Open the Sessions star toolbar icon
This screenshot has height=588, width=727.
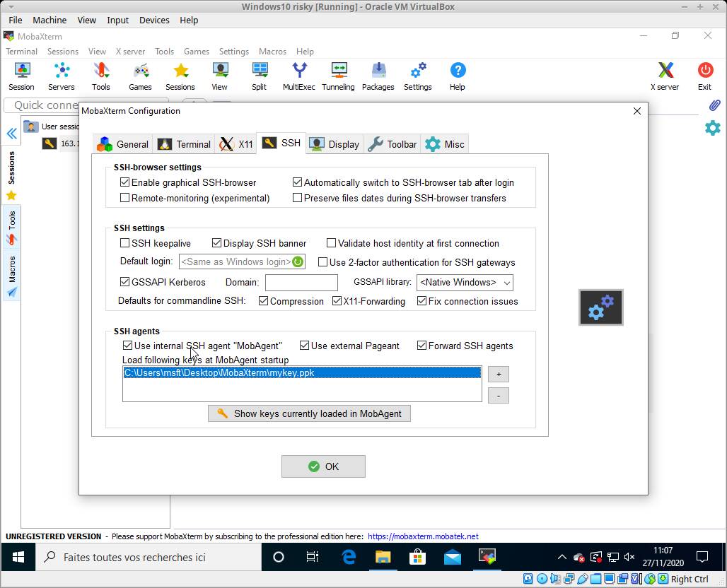click(180, 76)
